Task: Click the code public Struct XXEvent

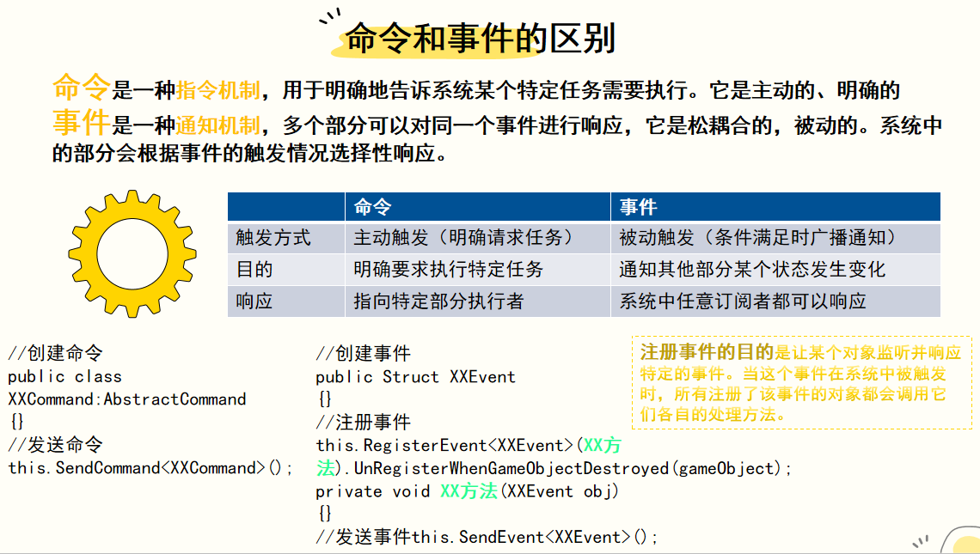Action: (415, 376)
